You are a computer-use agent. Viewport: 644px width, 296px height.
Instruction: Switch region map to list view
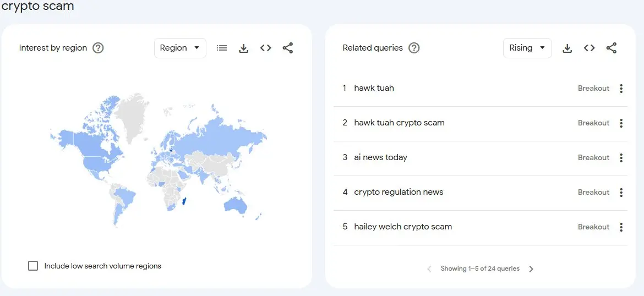click(x=222, y=48)
